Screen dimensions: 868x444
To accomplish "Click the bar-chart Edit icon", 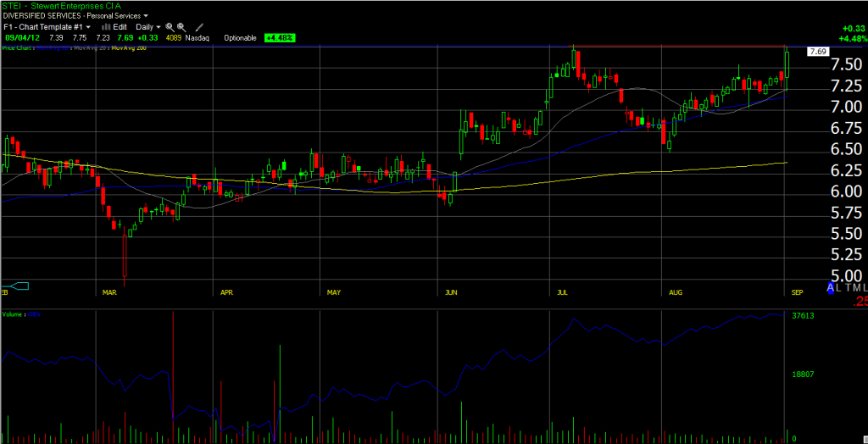I will tap(106, 26).
